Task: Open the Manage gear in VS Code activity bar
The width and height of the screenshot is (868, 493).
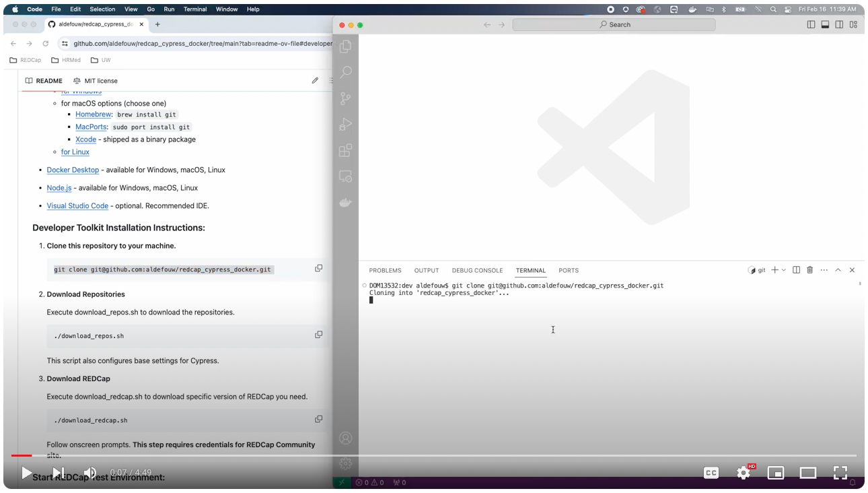Action: tap(346, 463)
